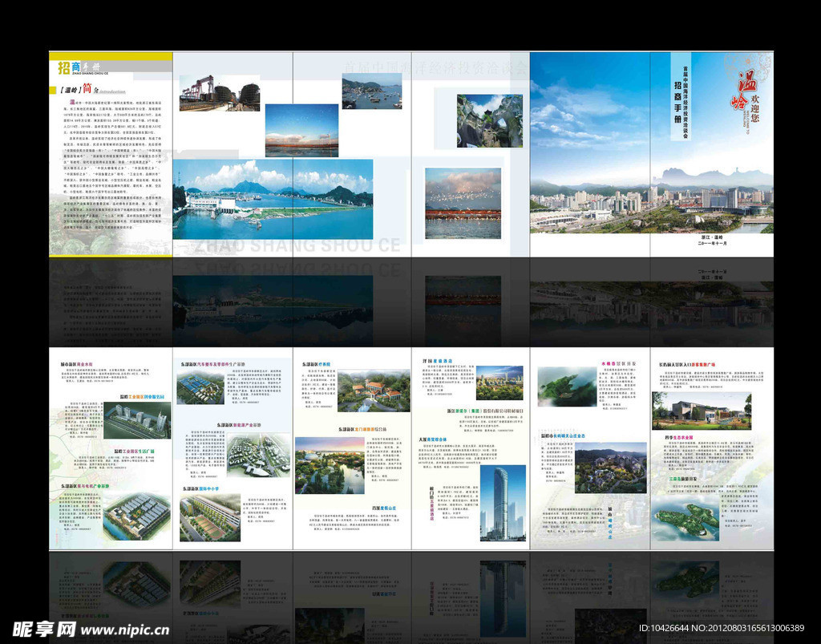Click the green peninsula aerial image

click(x=567, y=387)
